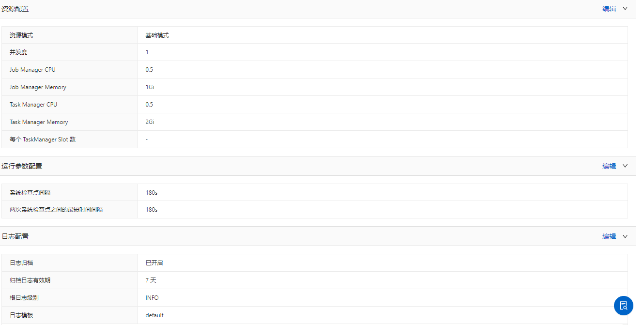
Task: Click the 根日志级别 INFO value
Action: coord(152,298)
